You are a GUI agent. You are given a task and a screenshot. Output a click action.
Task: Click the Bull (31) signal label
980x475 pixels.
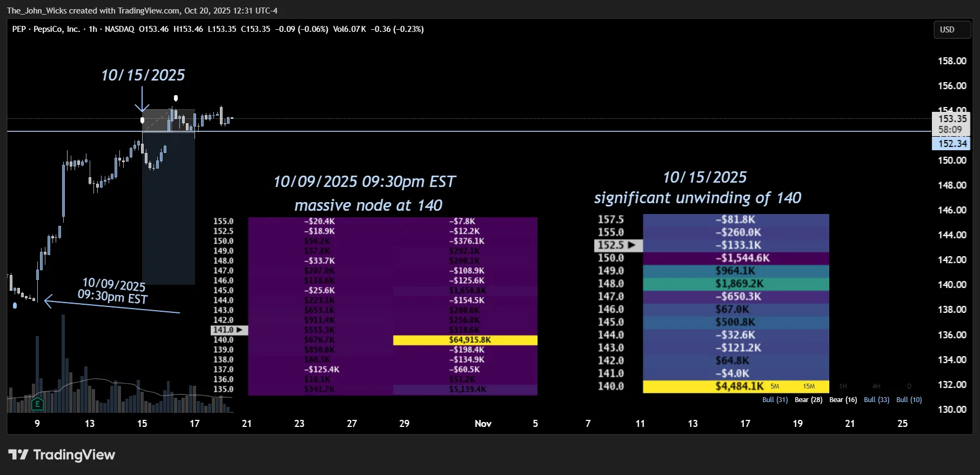click(x=775, y=400)
